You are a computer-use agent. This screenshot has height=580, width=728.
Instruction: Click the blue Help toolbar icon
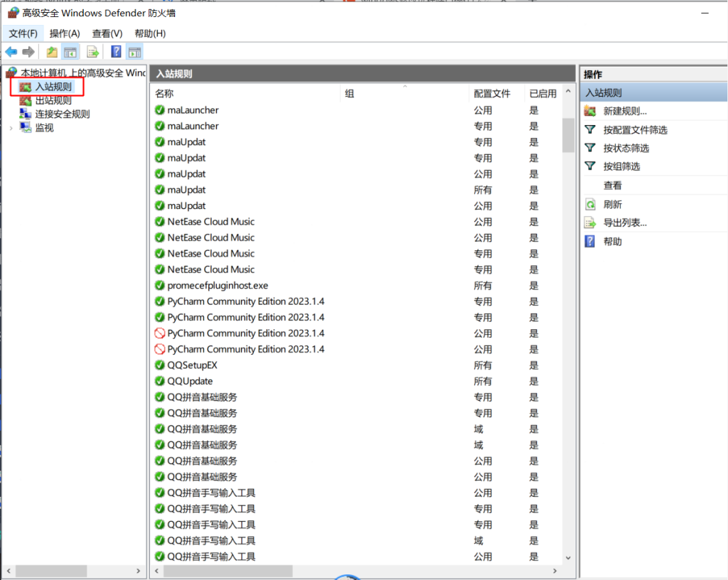[x=116, y=51]
